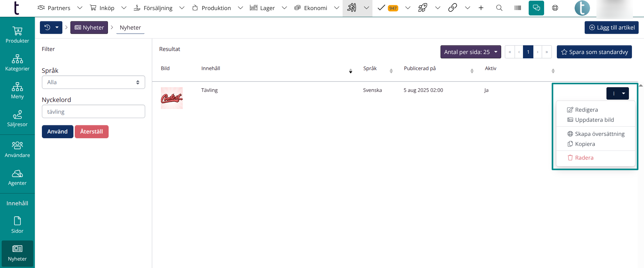The width and height of the screenshot is (644, 268).
Task: Open Säljresor from the sidebar
Action: point(17,119)
